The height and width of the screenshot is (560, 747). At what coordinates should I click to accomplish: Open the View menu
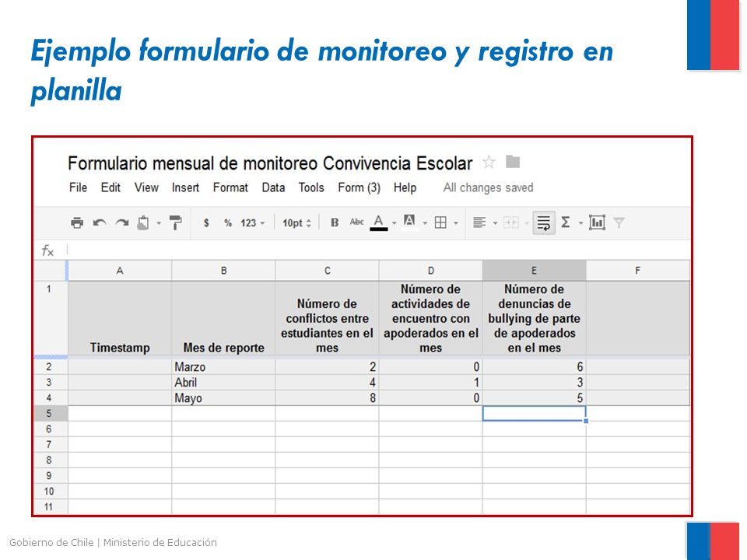[x=146, y=187]
